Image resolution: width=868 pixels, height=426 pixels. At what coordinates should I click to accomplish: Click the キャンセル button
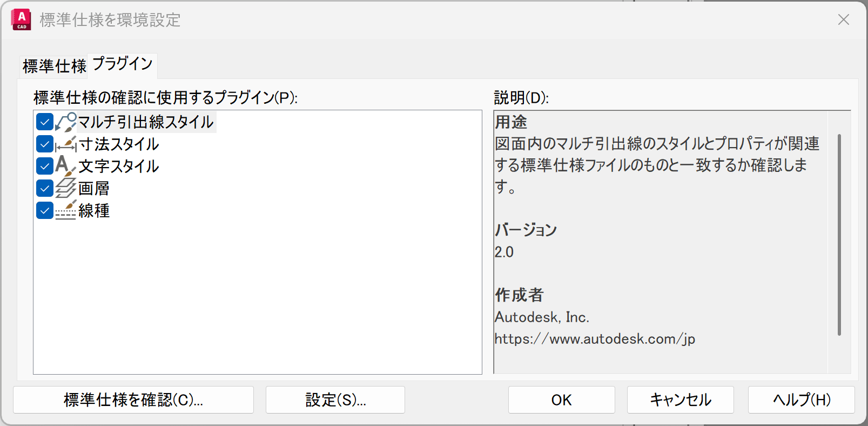pos(680,400)
